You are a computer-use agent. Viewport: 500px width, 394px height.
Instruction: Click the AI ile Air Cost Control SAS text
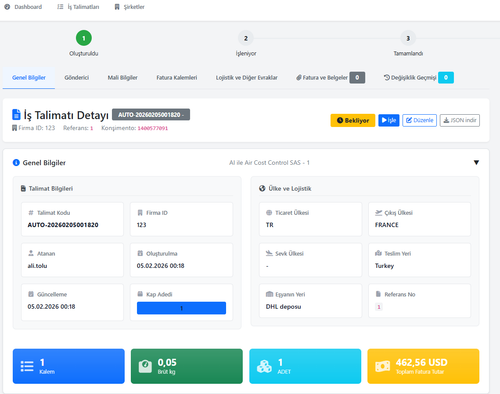pyautogui.click(x=269, y=163)
